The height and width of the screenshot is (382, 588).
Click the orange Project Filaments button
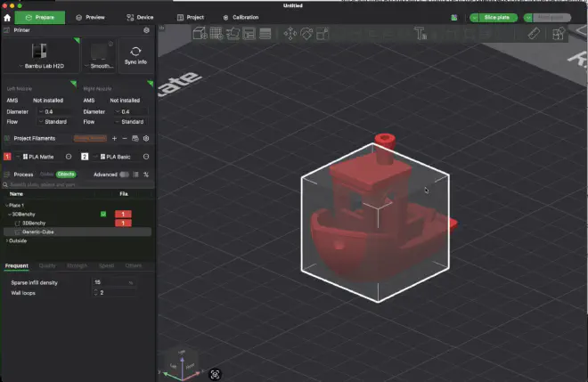90,138
